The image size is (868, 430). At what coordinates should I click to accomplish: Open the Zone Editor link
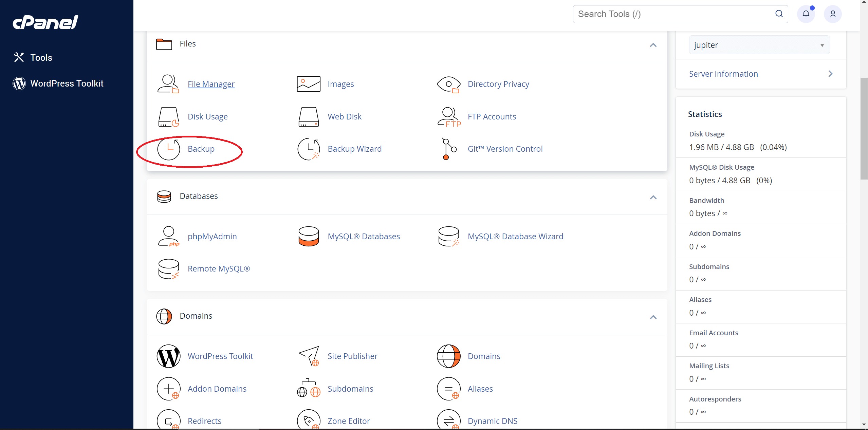coord(349,421)
